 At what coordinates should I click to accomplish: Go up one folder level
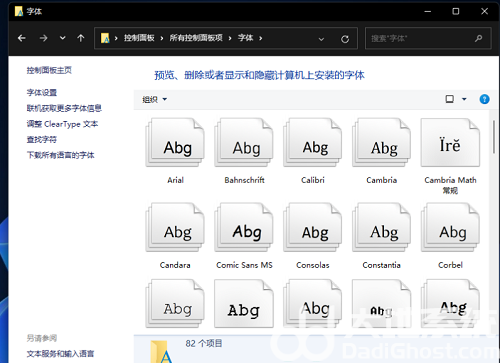(81, 38)
